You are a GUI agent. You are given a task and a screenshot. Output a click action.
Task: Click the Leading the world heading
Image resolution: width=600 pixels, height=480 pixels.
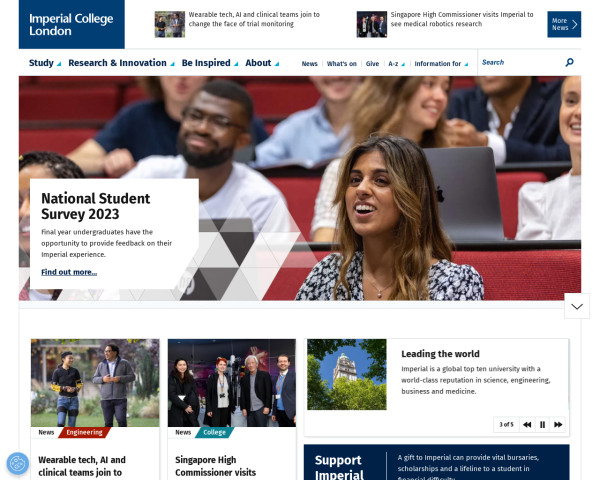(440, 354)
